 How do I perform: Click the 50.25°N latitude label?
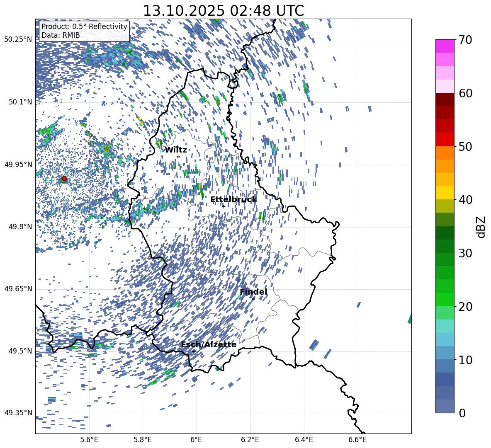coord(18,40)
